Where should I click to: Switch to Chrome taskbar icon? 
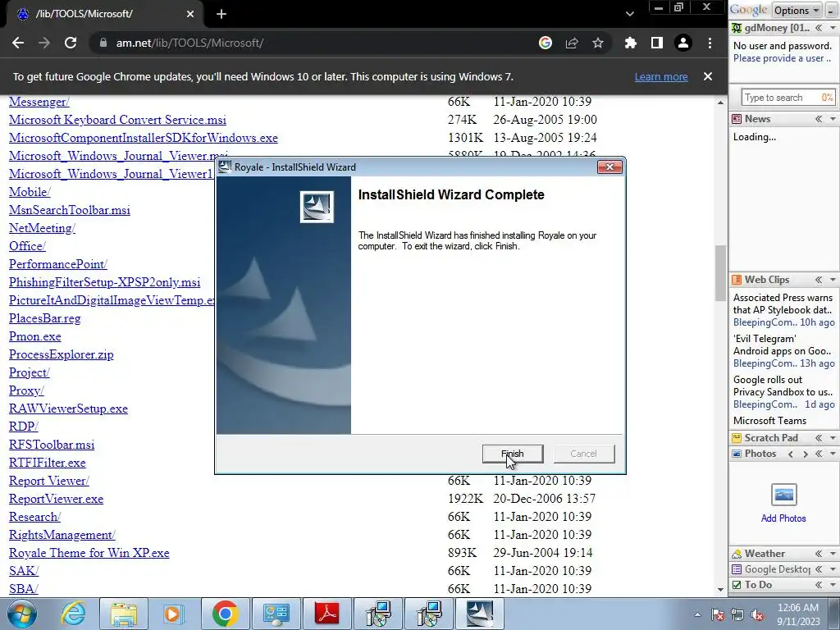coord(225,614)
